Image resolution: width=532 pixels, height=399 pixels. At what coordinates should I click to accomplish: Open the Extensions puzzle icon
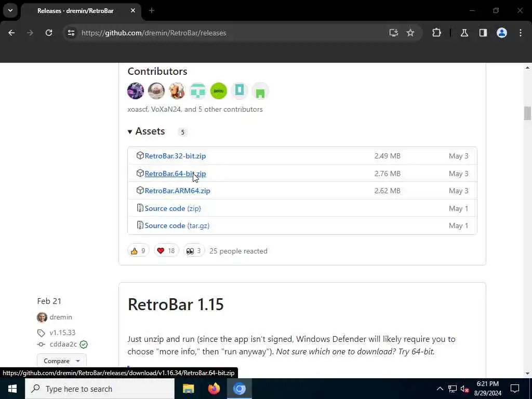[x=436, y=33]
